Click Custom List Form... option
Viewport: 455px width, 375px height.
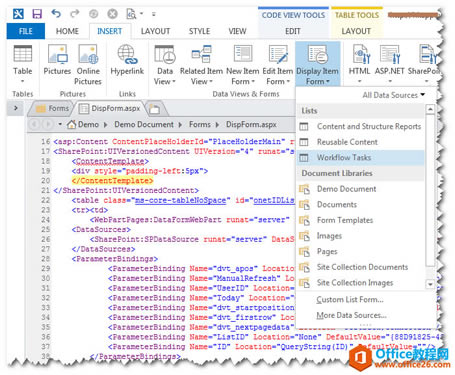click(350, 299)
